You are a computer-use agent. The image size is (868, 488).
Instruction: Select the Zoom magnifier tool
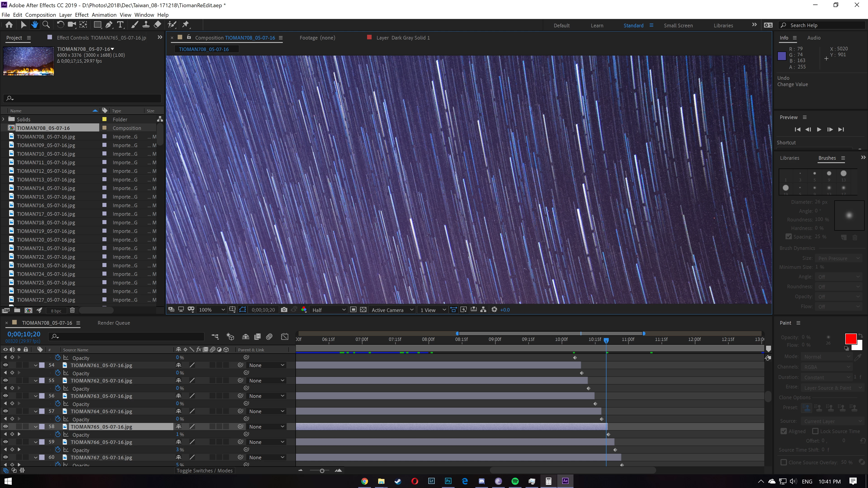pos(46,25)
